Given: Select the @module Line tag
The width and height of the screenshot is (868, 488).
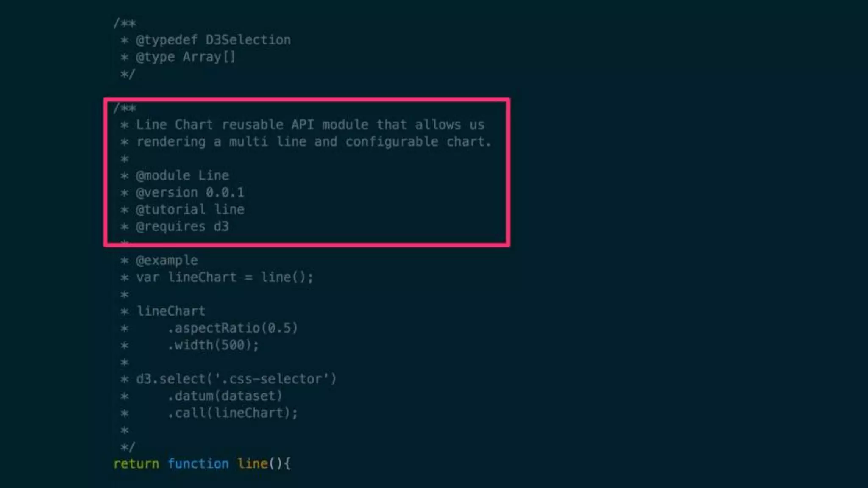Looking at the screenshot, I should point(182,175).
